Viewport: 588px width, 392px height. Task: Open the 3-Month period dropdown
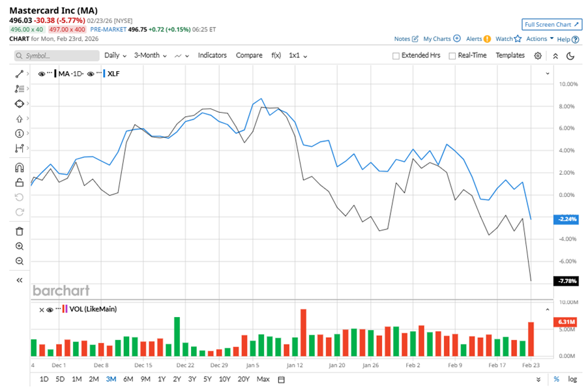(151, 55)
